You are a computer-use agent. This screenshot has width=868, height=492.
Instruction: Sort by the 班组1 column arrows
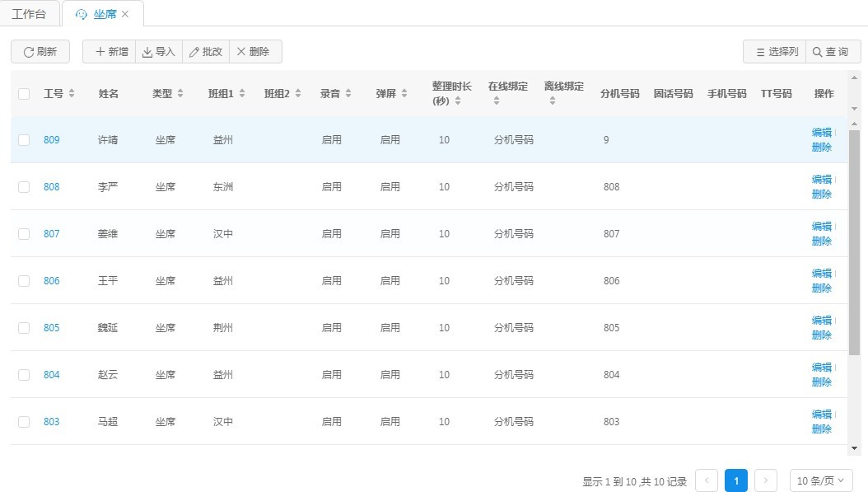242,94
